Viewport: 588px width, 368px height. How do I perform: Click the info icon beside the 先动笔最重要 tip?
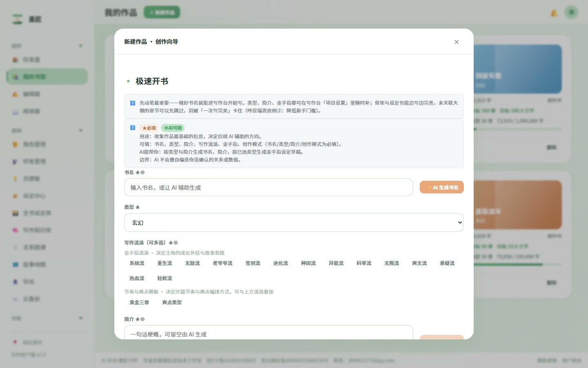pos(132,103)
